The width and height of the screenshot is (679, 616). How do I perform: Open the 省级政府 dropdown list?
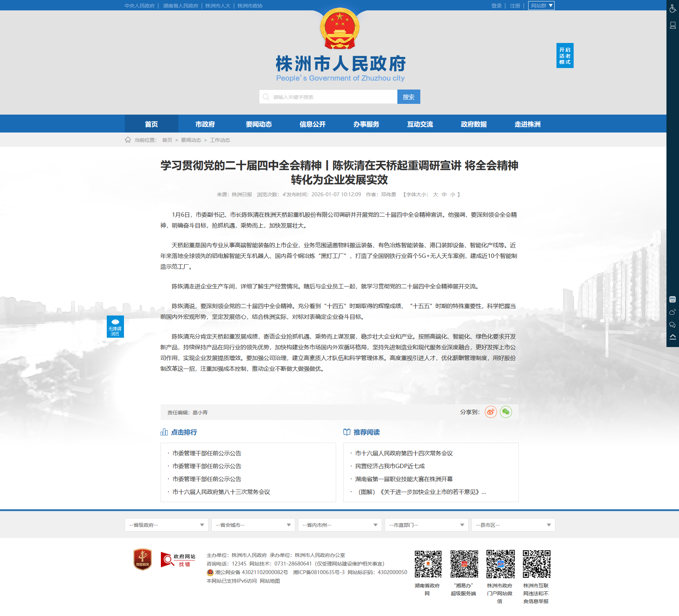coord(166,525)
